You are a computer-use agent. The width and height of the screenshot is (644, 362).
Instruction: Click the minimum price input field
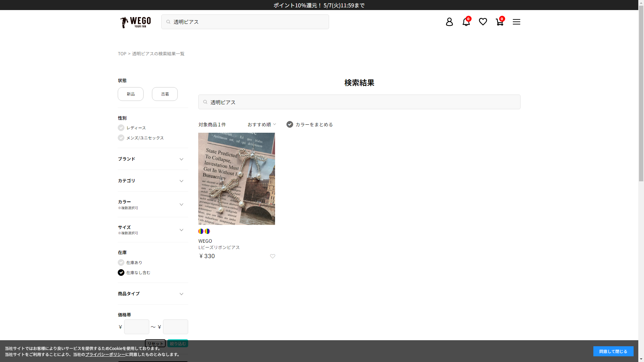pos(137,327)
